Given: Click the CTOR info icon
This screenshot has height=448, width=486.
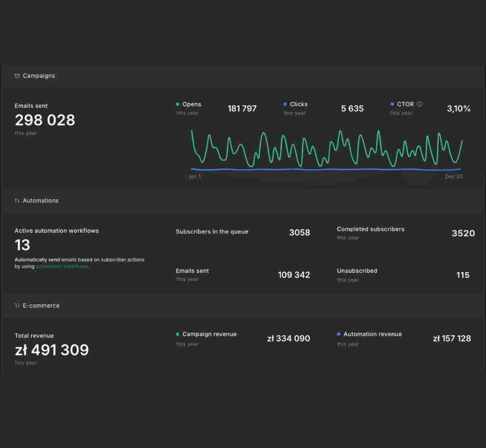Looking at the screenshot, I should pos(419,104).
